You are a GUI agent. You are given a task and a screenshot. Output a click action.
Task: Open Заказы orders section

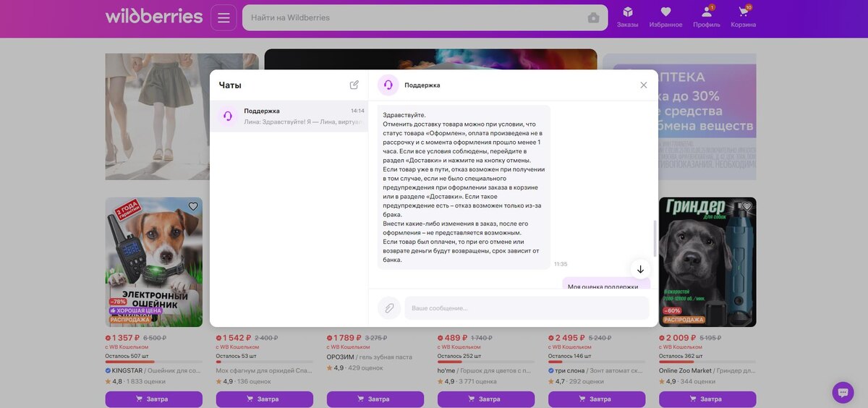628,17
